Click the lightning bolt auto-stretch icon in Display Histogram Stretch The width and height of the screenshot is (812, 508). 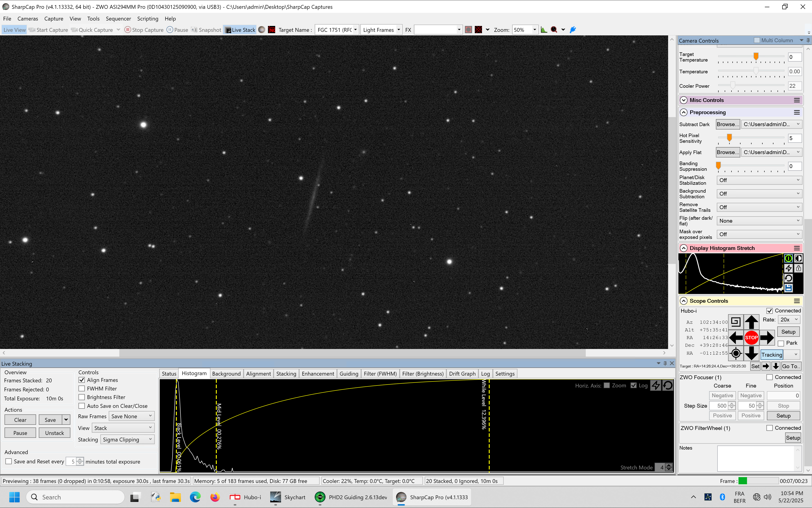[x=788, y=268]
